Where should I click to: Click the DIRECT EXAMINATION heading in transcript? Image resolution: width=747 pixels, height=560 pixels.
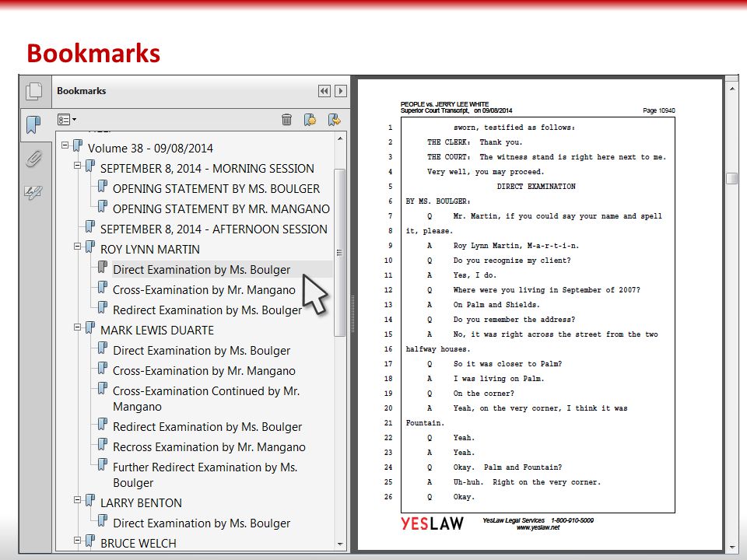pos(536,186)
